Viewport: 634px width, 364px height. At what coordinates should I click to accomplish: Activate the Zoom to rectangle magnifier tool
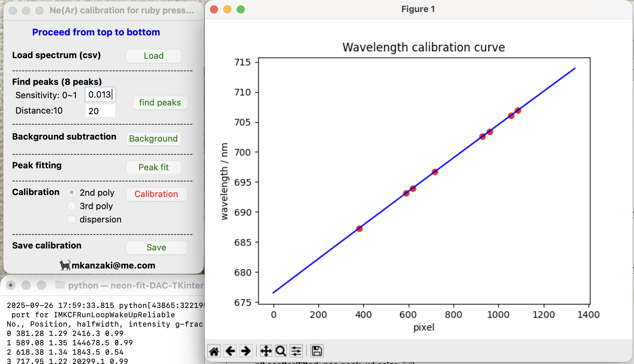tap(281, 351)
